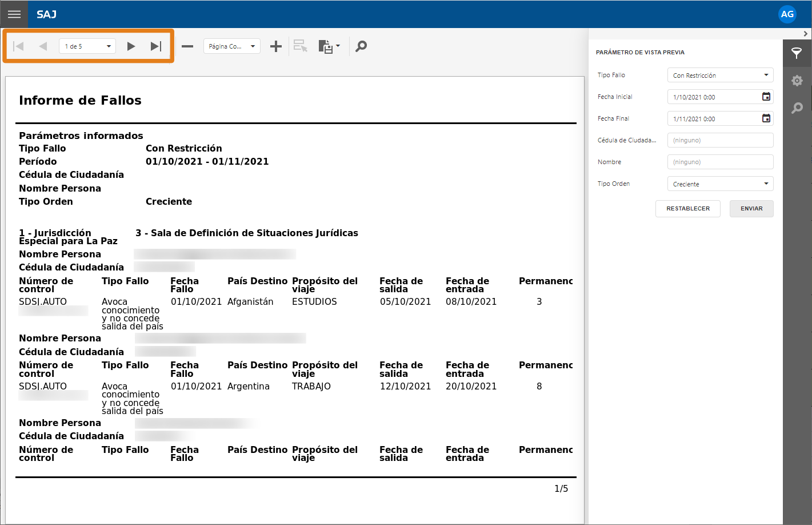The height and width of the screenshot is (525, 812).
Task: Click the SAJ application title
Action: point(46,14)
